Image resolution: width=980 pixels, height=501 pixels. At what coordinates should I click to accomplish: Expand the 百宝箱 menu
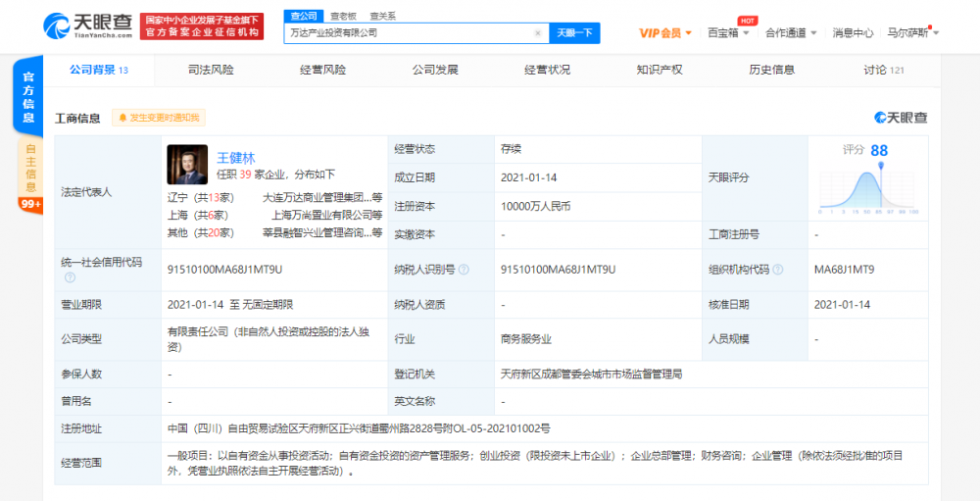[728, 33]
